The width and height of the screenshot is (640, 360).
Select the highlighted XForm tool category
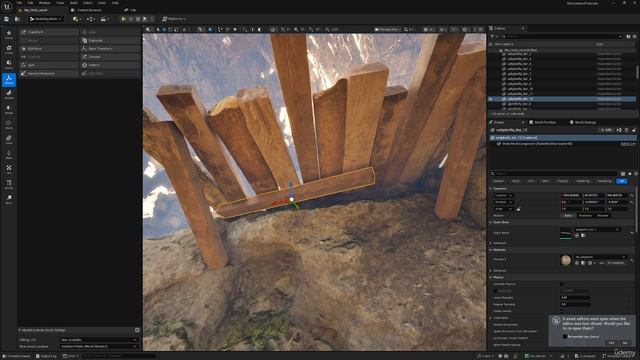point(9,80)
